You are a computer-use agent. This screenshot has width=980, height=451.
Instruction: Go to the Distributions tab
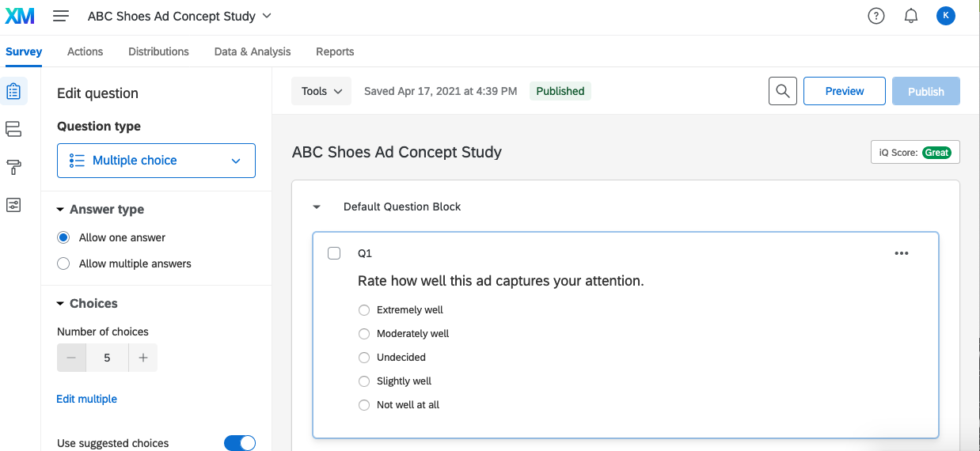coord(158,51)
